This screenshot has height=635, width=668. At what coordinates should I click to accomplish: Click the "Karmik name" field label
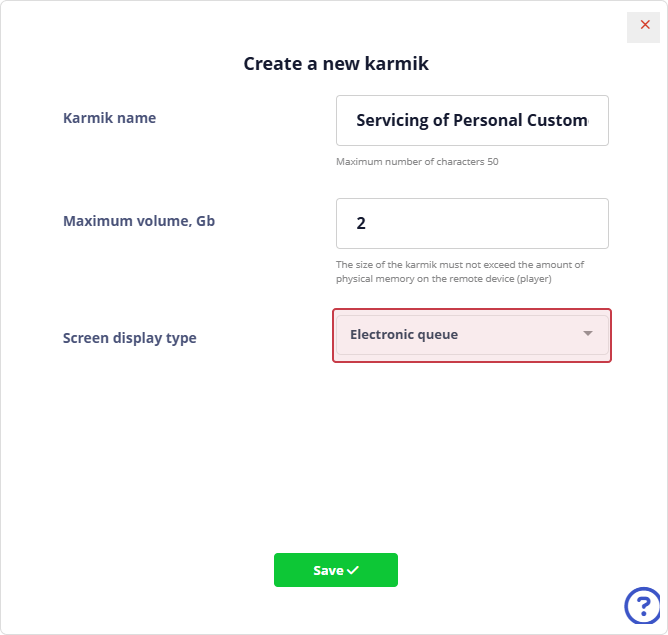click(110, 118)
